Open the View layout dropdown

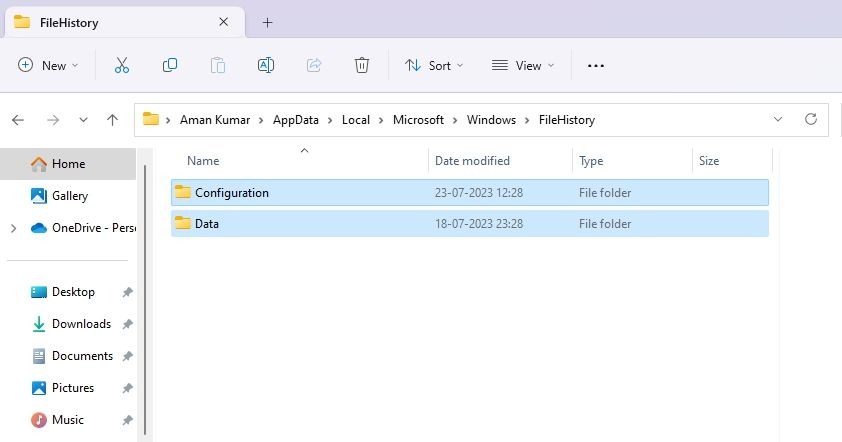point(522,66)
